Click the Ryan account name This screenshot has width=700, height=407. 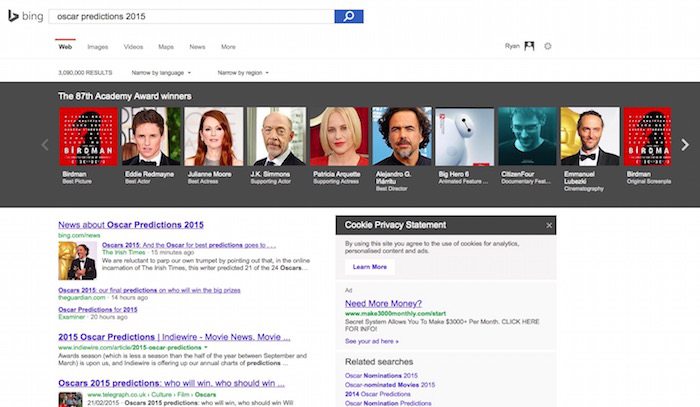pos(512,46)
